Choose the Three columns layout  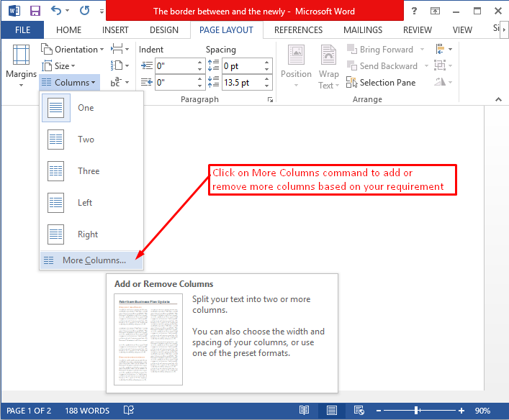click(x=91, y=171)
